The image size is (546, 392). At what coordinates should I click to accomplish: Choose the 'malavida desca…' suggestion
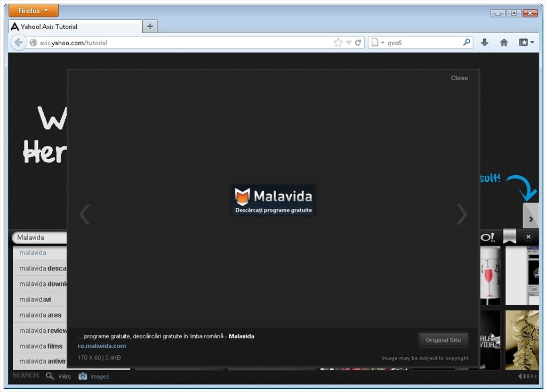[x=39, y=268]
